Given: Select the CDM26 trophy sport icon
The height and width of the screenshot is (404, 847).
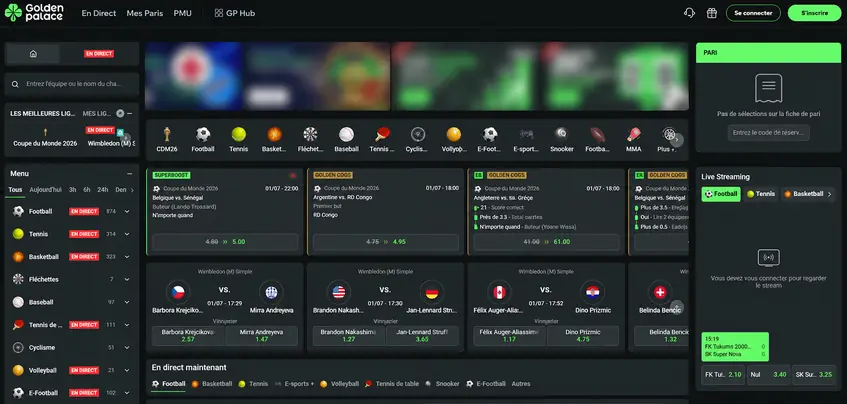Looking at the screenshot, I should point(167,134).
